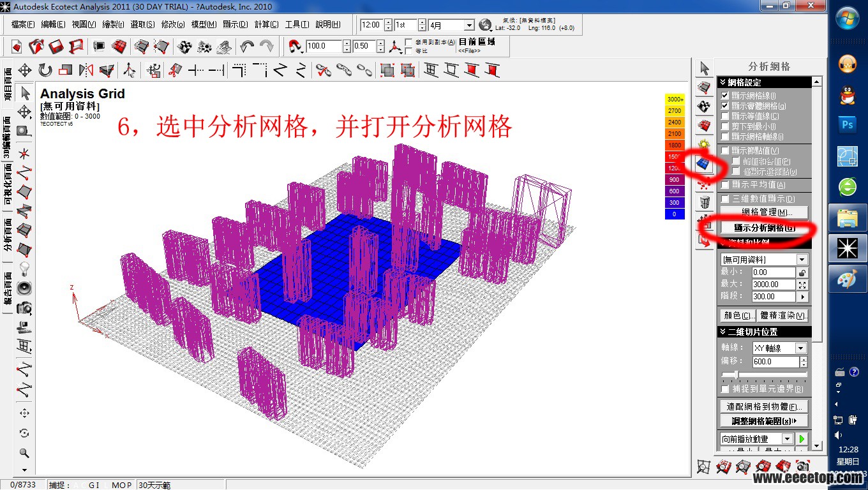This screenshot has height=490, width=868.
Task: Click the arrow button beside 階段 field
Action: pyautogui.click(x=803, y=297)
